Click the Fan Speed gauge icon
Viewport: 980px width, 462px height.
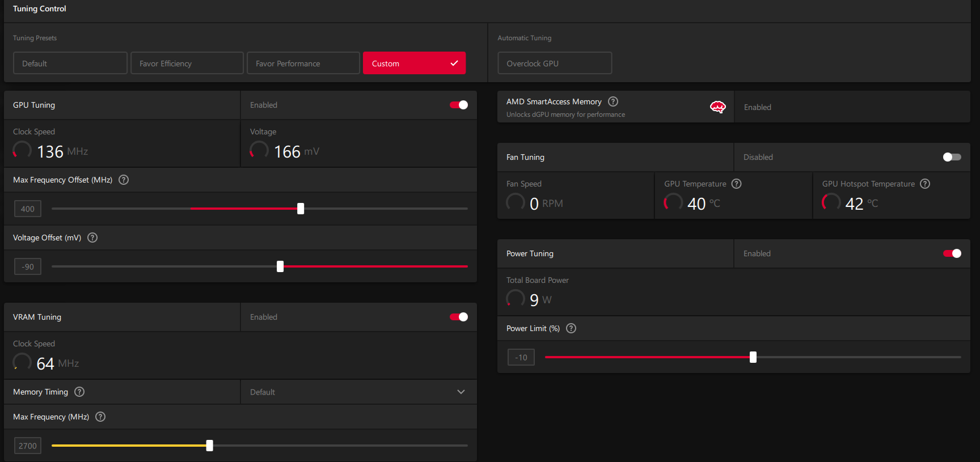[516, 202]
